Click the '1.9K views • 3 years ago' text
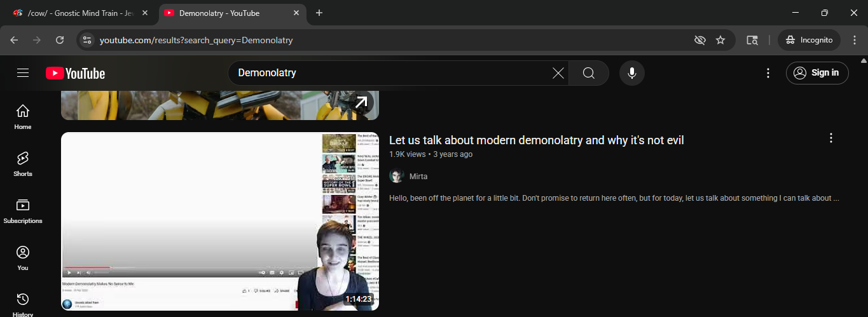Viewport: 868px width, 317px height. pos(431,154)
